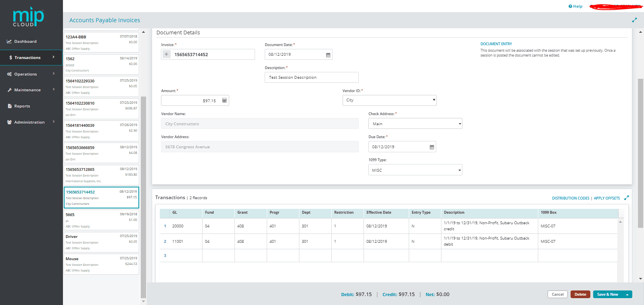644x305 pixels.
Task: Click invoice list scrollbar down arrow
Action: tap(143, 301)
